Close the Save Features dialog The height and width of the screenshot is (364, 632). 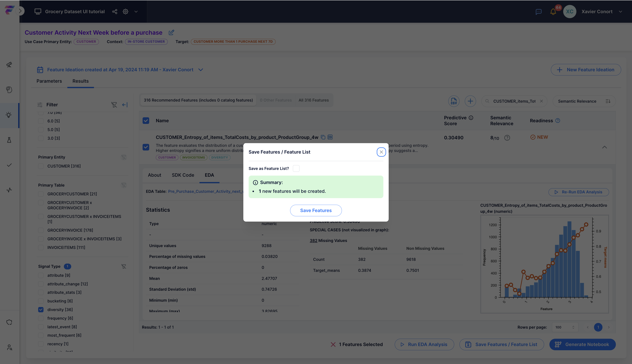click(381, 152)
